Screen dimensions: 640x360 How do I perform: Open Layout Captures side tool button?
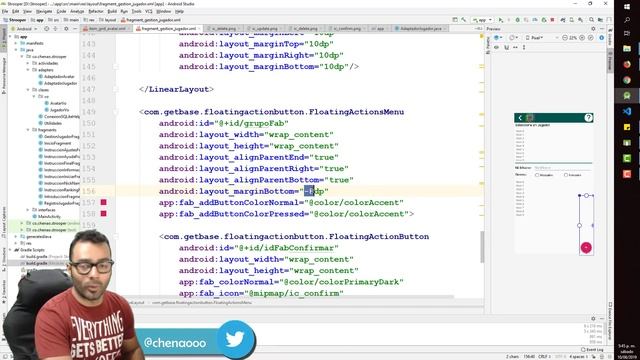tap(4, 222)
